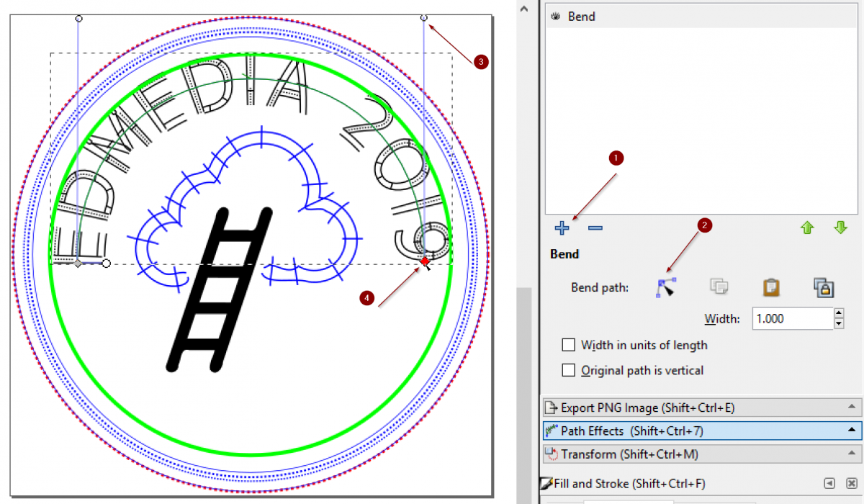The image size is (864, 504).
Task: Click the scroll-up arrow above effects list
Action: (524, 7)
